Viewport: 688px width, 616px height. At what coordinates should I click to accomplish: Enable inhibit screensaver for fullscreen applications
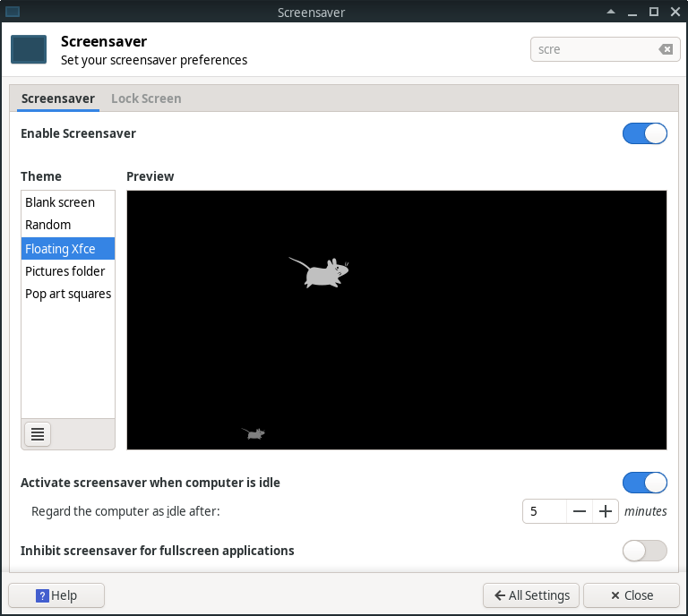(x=644, y=551)
